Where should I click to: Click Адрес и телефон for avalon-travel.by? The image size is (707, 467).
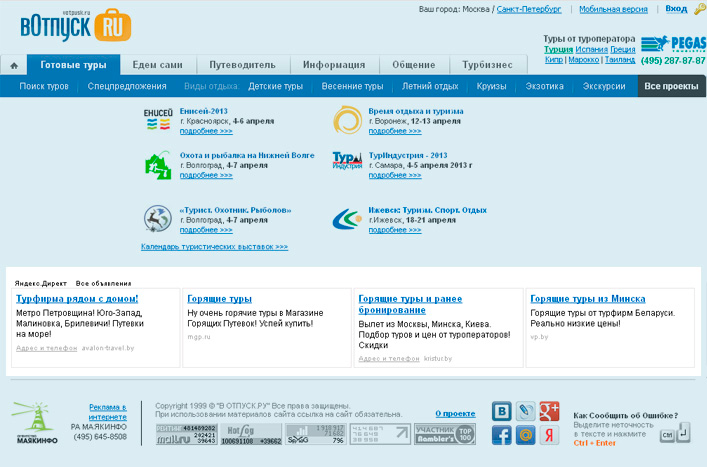point(46,348)
